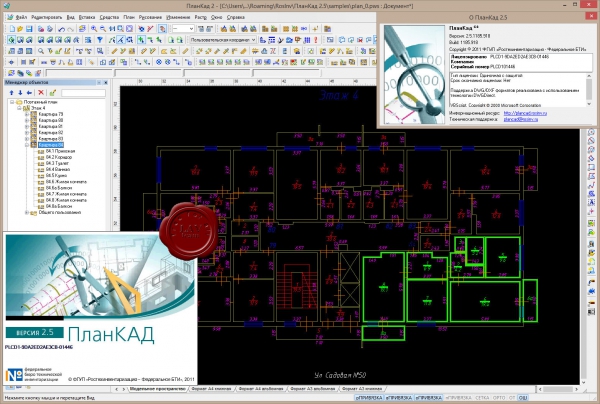The height and width of the screenshot is (404, 600).
Task: Click the tab scroll left arrow
Action: (x=117, y=389)
